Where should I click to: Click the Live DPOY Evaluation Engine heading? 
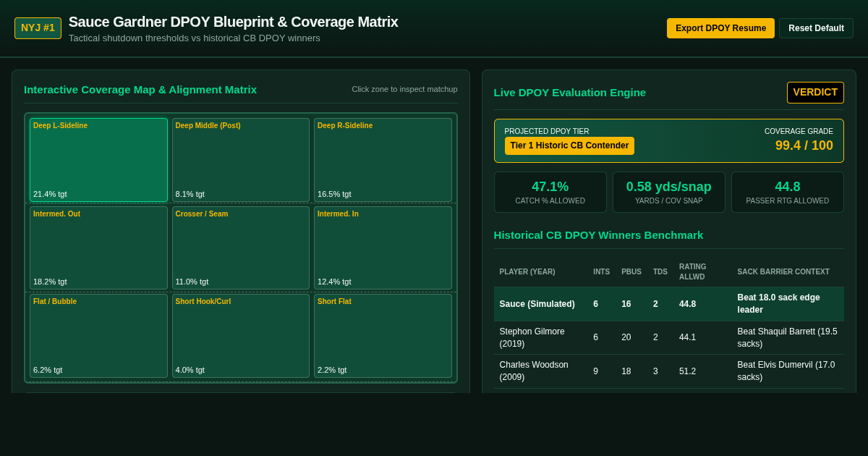(x=570, y=93)
